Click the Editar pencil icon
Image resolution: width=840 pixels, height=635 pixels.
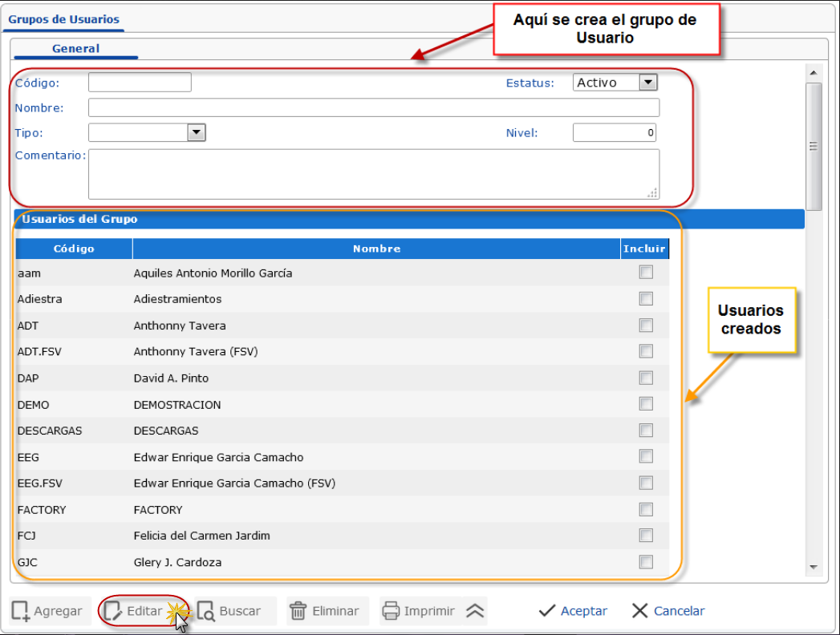(x=113, y=611)
